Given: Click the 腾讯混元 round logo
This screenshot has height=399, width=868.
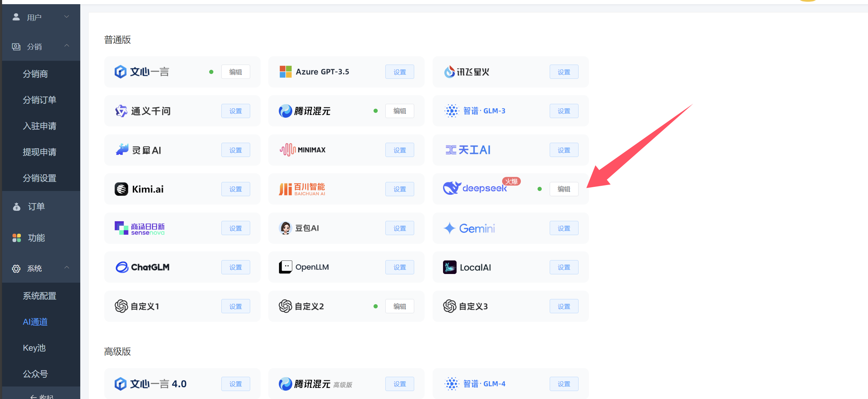Looking at the screenshot, I should pyautogui.click(x=285, y=111).
